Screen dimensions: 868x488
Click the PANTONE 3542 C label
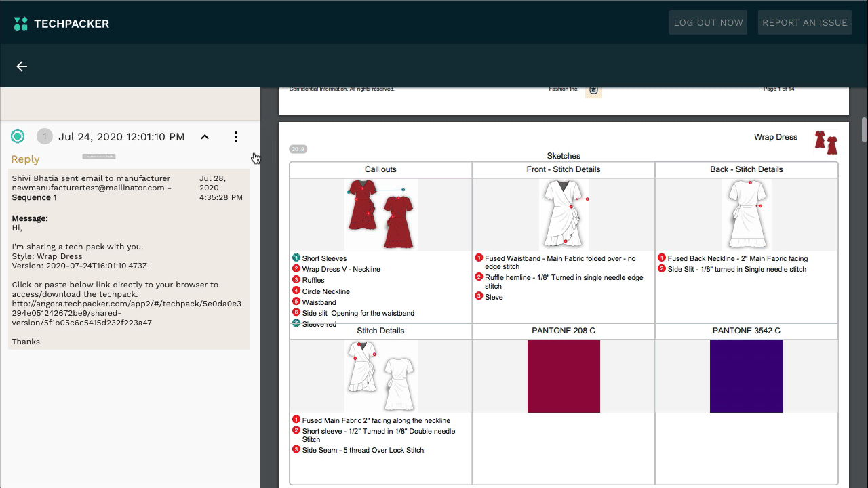tap(747, 331)
